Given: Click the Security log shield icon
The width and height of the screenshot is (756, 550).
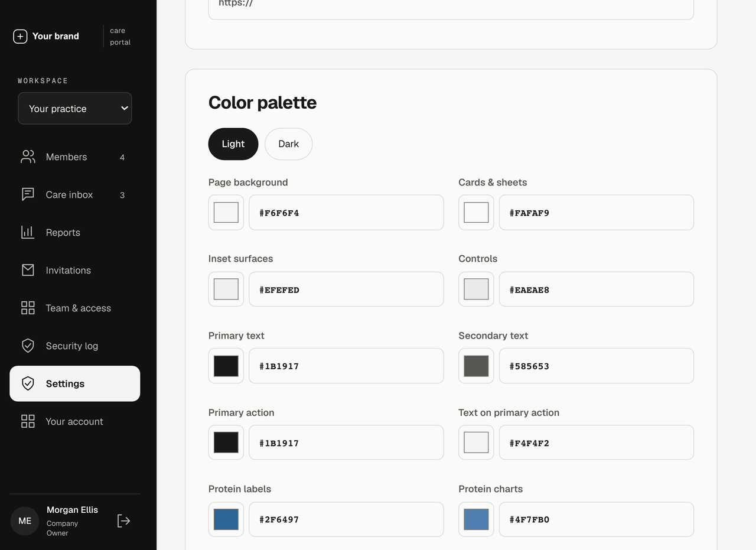Looking at the screenshot, I should (x=28, y=346).
